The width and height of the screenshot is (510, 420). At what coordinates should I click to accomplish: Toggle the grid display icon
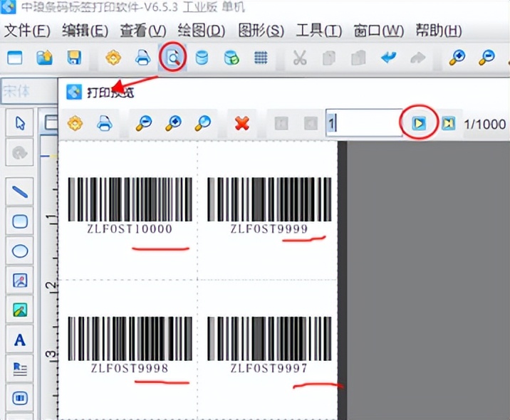click(261, 58)
